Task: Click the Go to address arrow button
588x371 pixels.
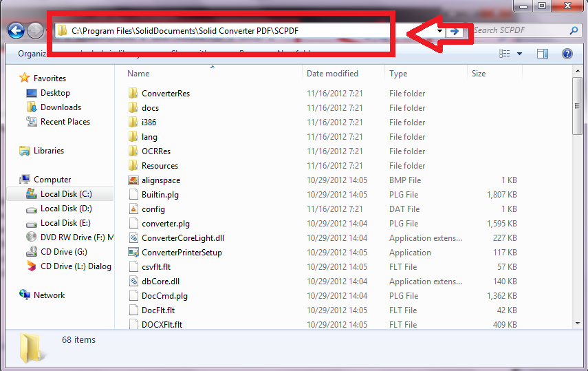Action: [x=454, y=31]
